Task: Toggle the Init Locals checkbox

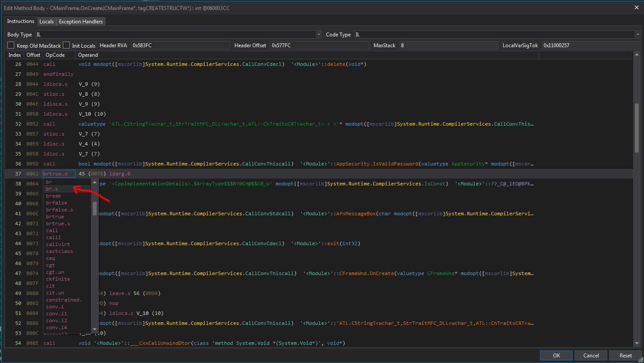Action: click(x=66, y=45)
